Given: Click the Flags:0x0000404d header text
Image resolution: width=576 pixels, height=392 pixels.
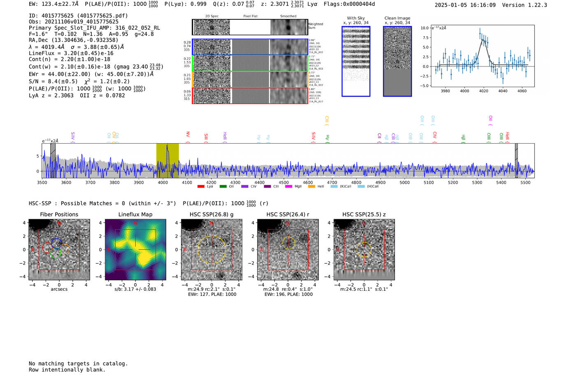Looking at the screenshot, I should (349, 4).
